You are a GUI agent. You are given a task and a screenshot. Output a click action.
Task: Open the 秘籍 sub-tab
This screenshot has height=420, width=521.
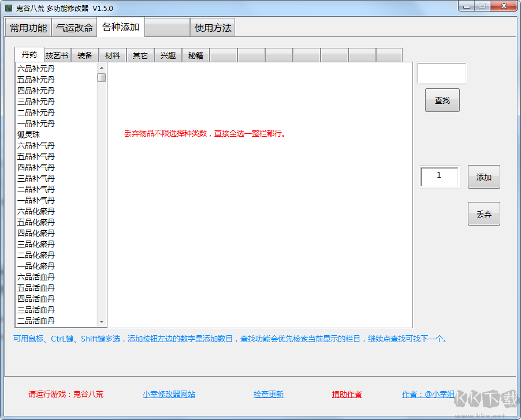click(x=196, y=55)
